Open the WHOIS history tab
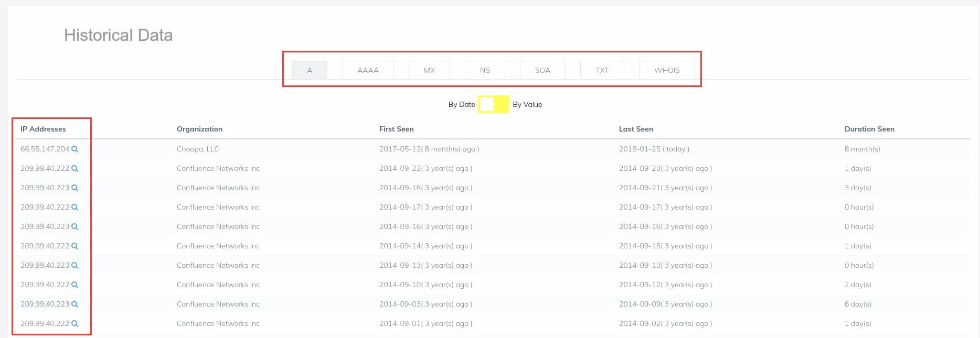 (667, 70)
